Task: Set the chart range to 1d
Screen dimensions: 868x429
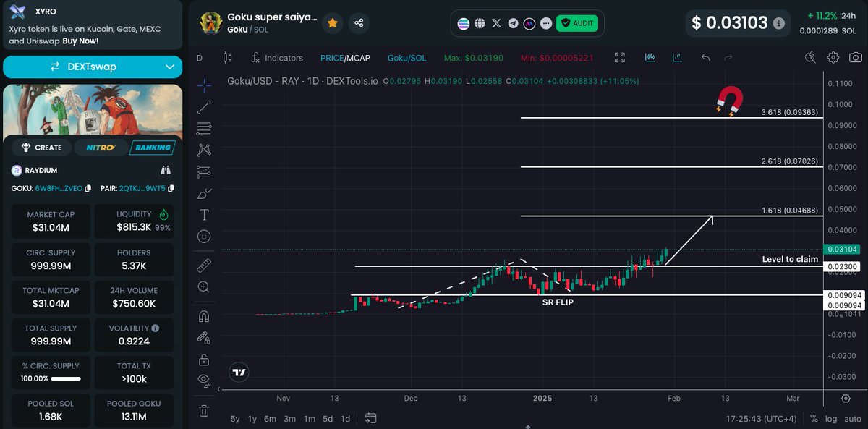Action: pos(346,419)
